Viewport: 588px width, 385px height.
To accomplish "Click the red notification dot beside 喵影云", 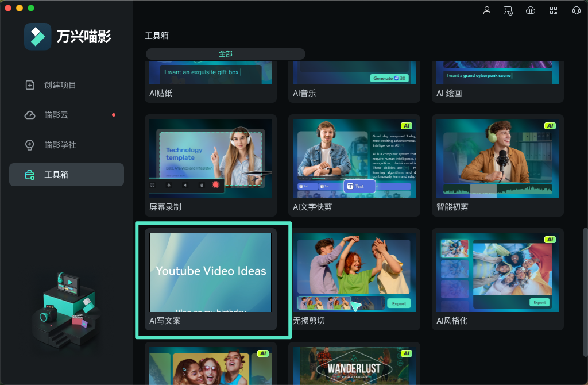I will (x=114, y=115).
